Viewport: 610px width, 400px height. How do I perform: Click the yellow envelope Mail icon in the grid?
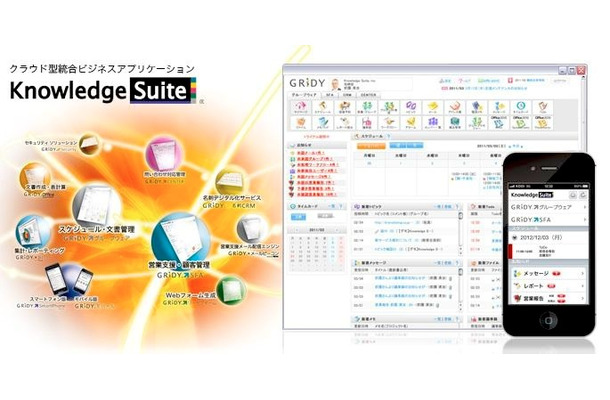click(x=432, y=107)
